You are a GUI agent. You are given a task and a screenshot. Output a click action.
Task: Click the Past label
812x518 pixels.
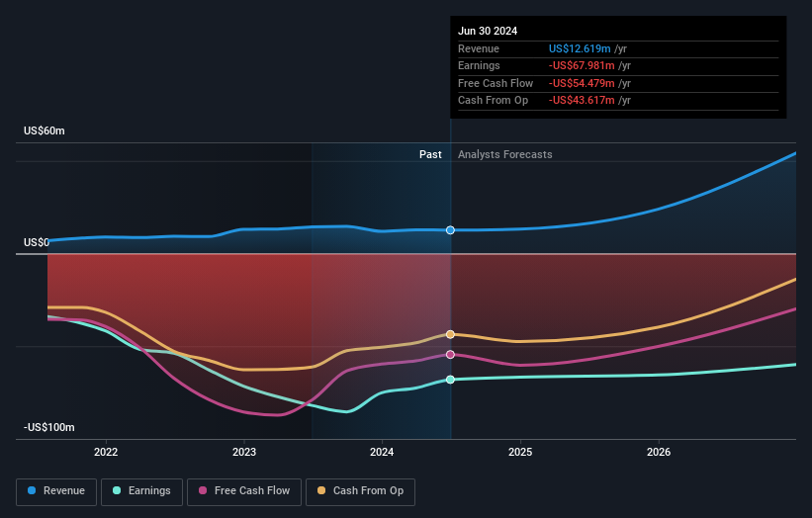[430, 154]
